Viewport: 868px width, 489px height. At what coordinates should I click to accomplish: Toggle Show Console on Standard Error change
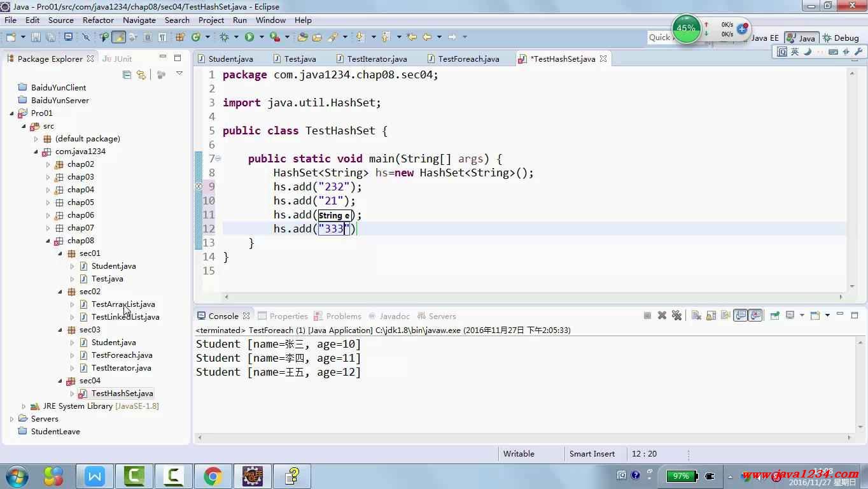point(755,315)
